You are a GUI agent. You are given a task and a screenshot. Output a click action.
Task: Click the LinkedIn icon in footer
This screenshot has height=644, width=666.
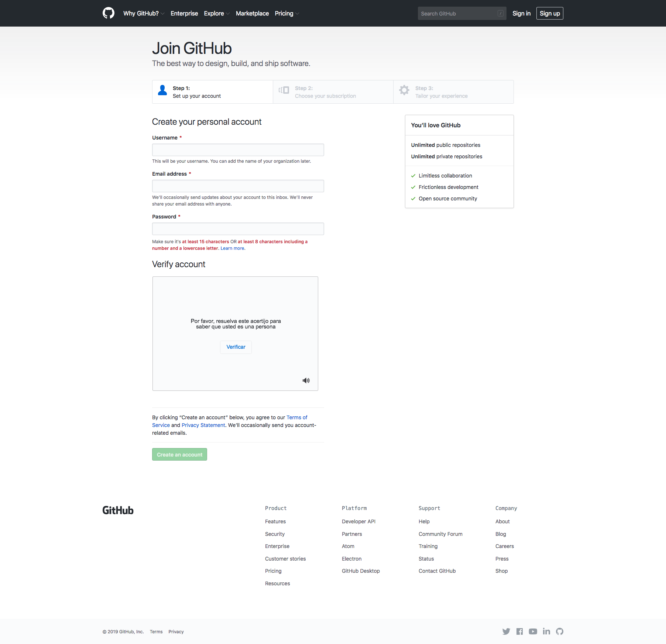tap(546, 631)
